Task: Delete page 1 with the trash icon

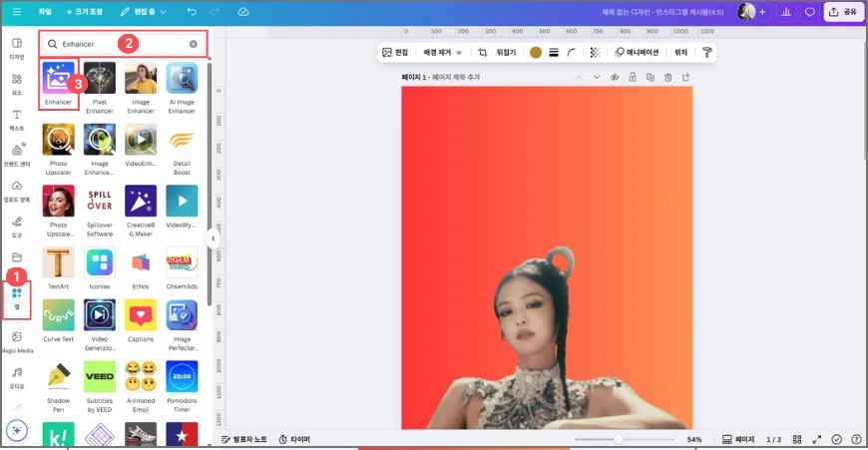Action: tap(668, 78)
